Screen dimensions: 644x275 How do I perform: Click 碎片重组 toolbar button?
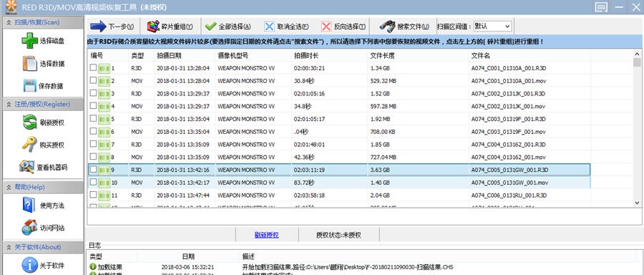[170, 26]
